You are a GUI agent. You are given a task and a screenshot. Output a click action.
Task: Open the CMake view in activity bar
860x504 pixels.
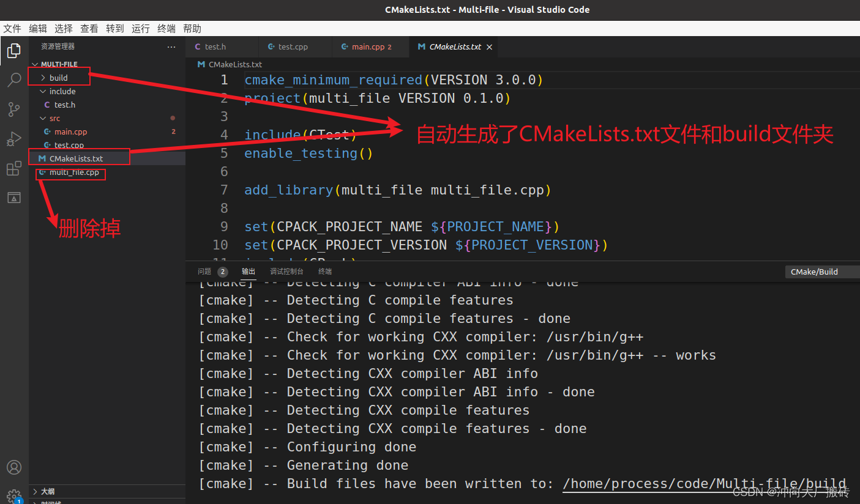point(13,198)
